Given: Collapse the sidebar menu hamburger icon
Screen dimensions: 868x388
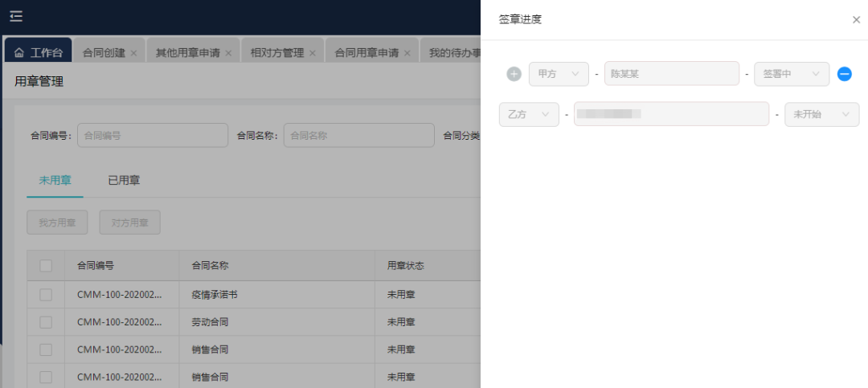Looking at the screenshot, I should (x=16, y=16).
